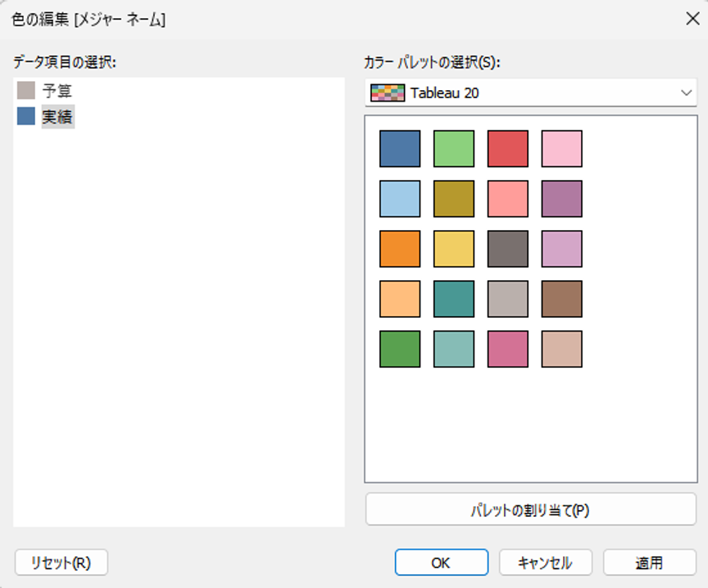Choose the teal color swatch

point(454,299)
